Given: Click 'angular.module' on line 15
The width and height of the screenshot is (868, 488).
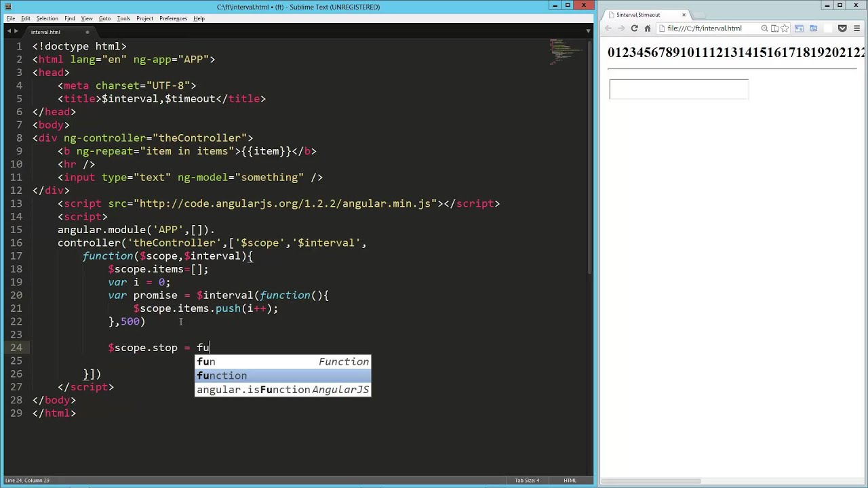Looking at the screenshot, I should [102, 230].
